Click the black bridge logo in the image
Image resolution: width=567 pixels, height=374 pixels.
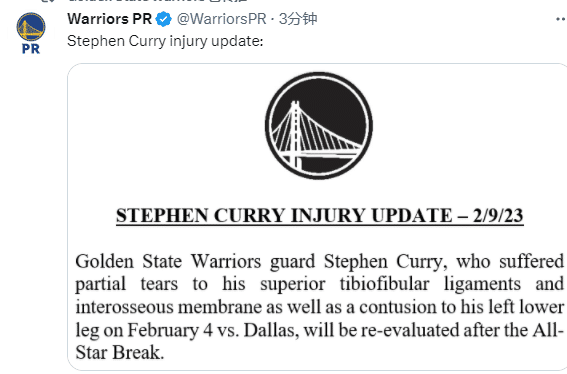(x=319, y=126)
